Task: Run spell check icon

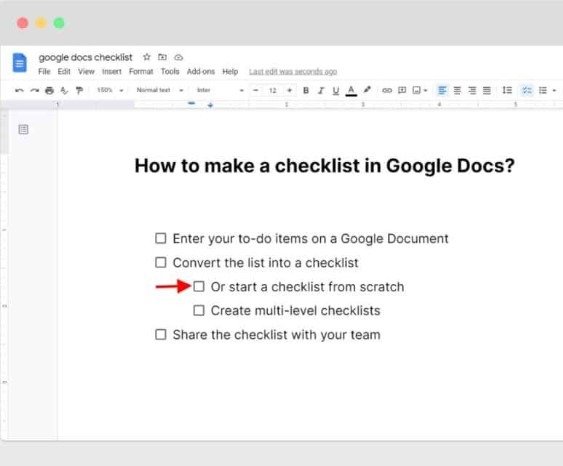Action: coord(64,90)
